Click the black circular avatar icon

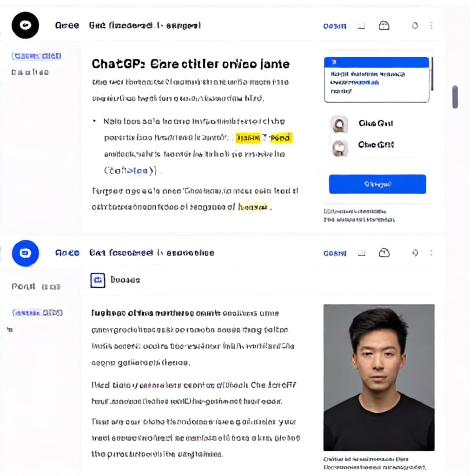pos(25,25)
